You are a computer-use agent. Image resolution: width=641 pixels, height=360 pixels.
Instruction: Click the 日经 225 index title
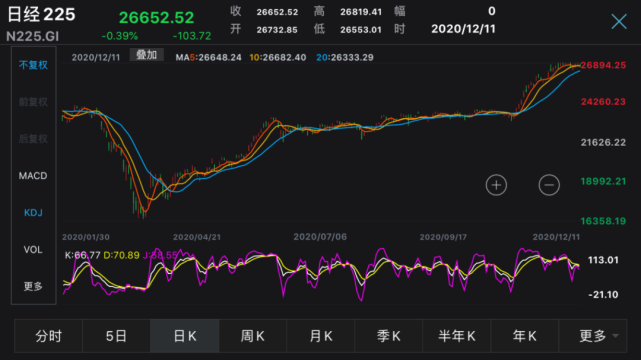point(41,14)
